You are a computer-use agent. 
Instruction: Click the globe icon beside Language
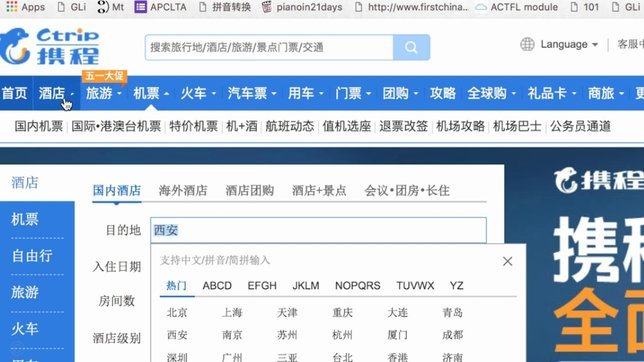point(527,44)
